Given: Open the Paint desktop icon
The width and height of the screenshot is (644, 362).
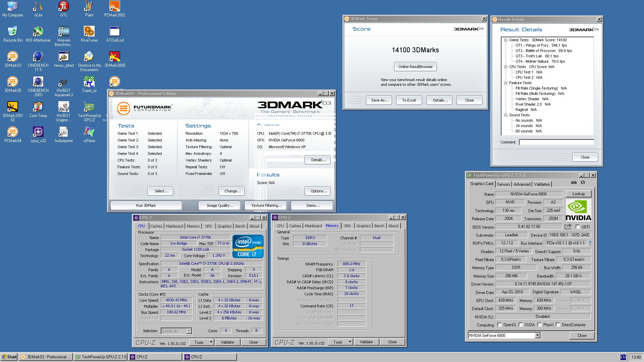Looking at the screenshot, I should [89, 9].
